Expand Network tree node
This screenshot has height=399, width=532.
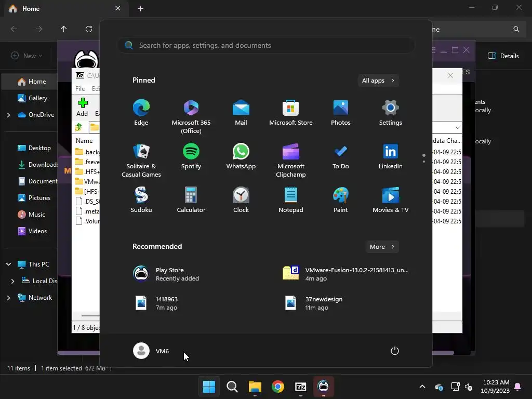[x=8, y=298]
